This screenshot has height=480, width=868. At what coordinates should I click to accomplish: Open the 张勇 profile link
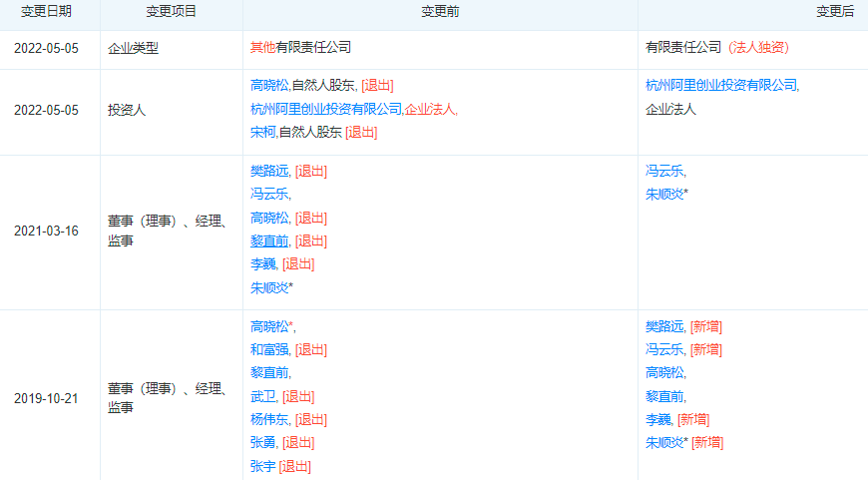pos(263,442)
